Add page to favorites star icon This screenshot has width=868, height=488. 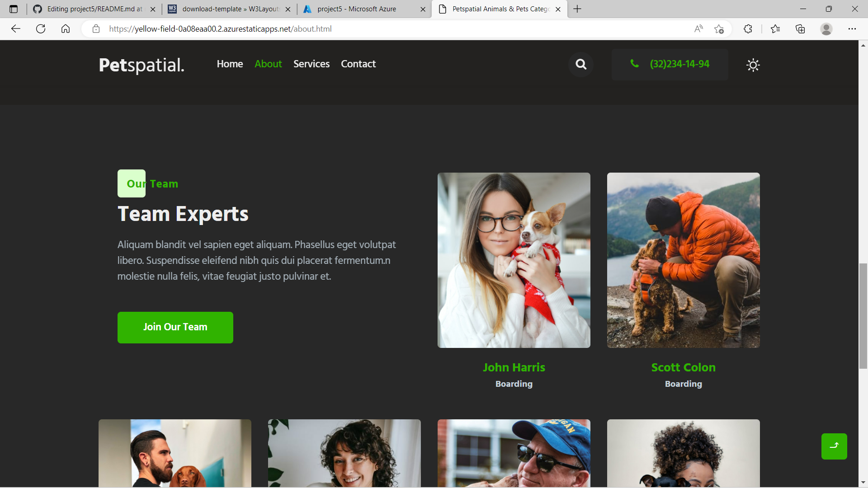click(719, 29)
